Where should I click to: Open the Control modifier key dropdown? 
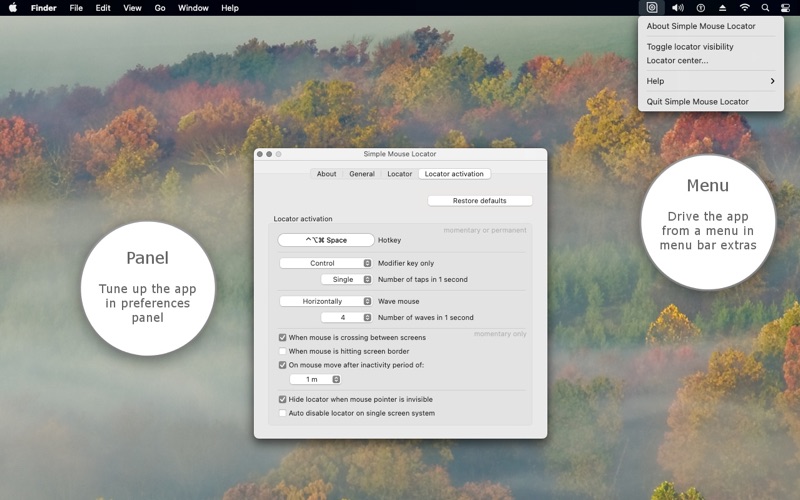[x=325, y=264]
